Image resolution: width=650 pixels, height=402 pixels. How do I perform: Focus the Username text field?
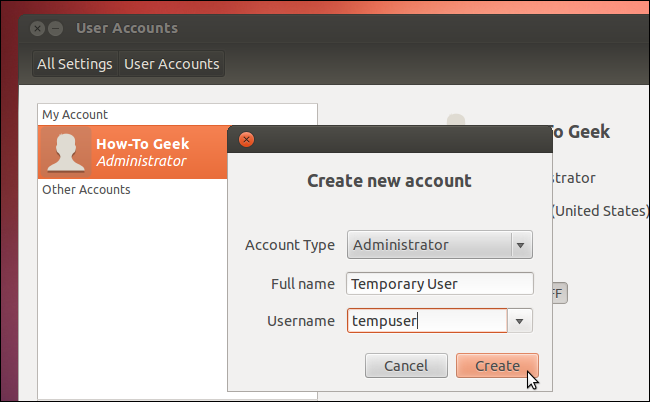[x=426, y=321]
